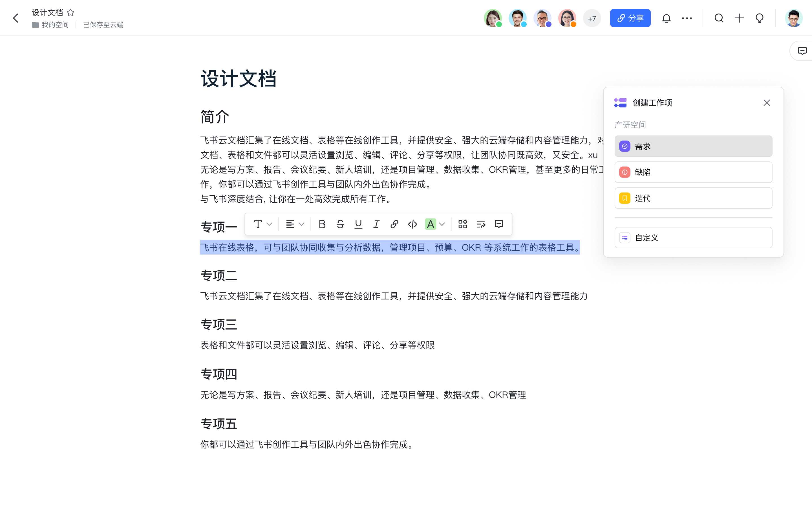
Task: Click the 分享 share button
Action: [x=630, y=18]
